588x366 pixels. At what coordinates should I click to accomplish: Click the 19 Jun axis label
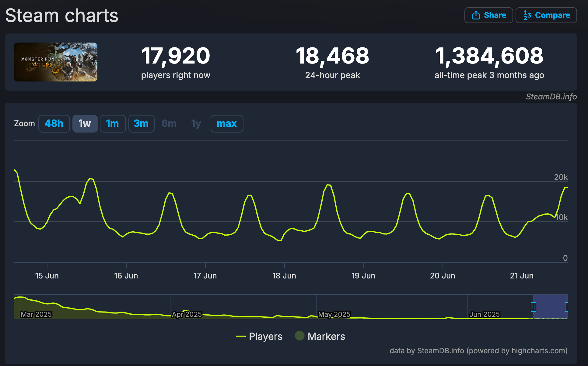363,276
